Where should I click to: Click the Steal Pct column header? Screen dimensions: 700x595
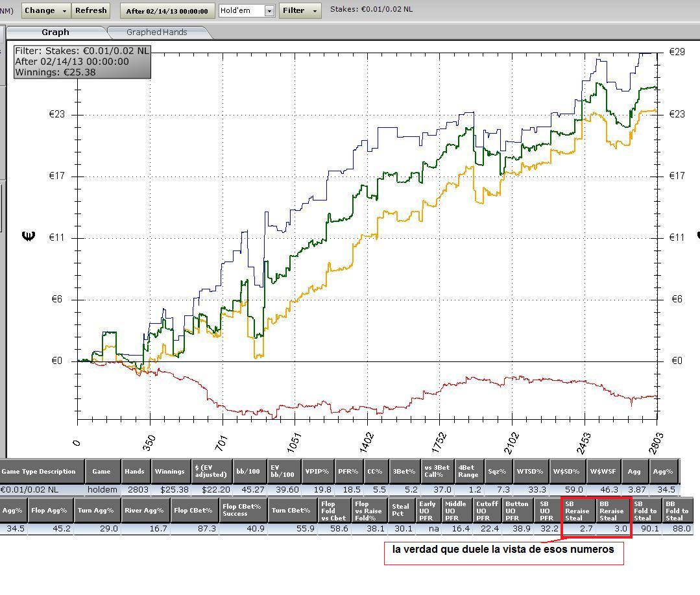402,511
